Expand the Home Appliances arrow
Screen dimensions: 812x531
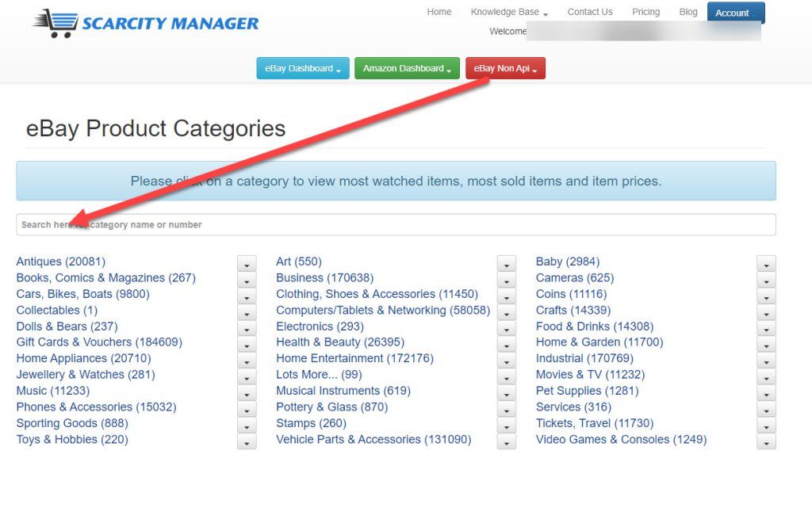tap(247, 361)
